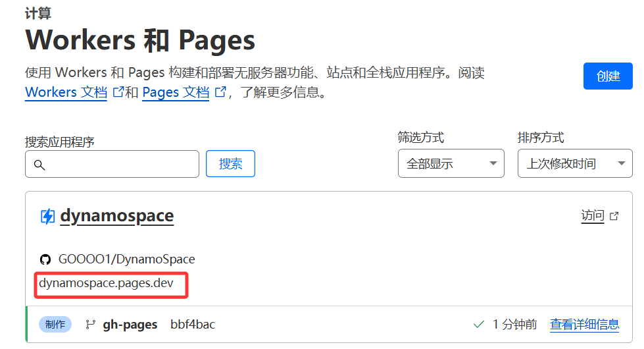This screenshot has width=644, height=349.
Task: Click the Pages lightning icon beside dynamospace
Action: (x=47, y=216)
